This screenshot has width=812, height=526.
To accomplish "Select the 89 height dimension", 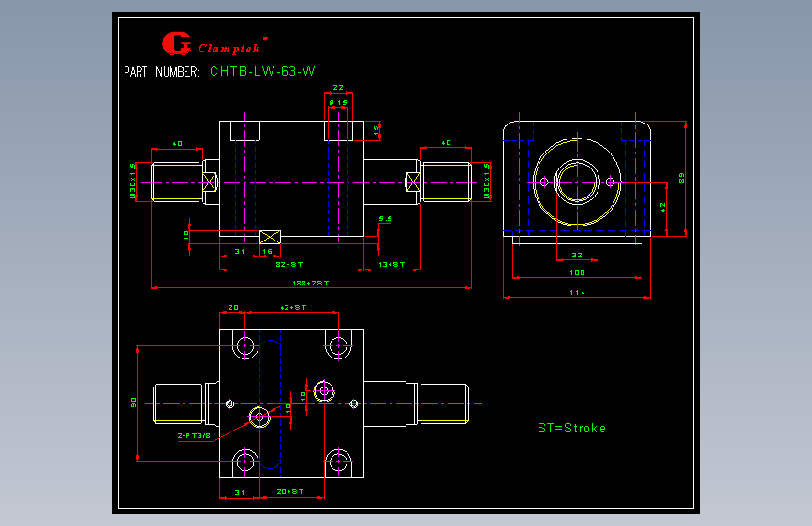I will pyautogui.click(x=682, y=178).
